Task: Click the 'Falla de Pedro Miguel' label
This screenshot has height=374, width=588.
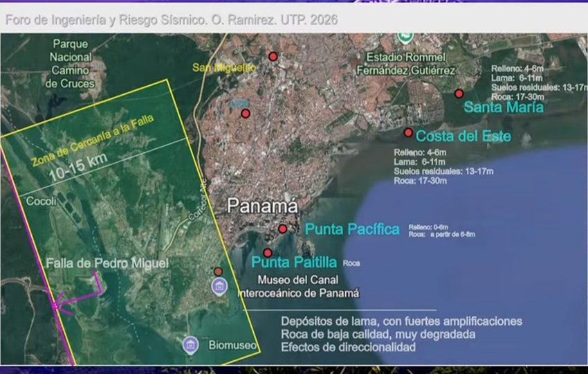Action: pyautogui.click(x=107, y=263)
